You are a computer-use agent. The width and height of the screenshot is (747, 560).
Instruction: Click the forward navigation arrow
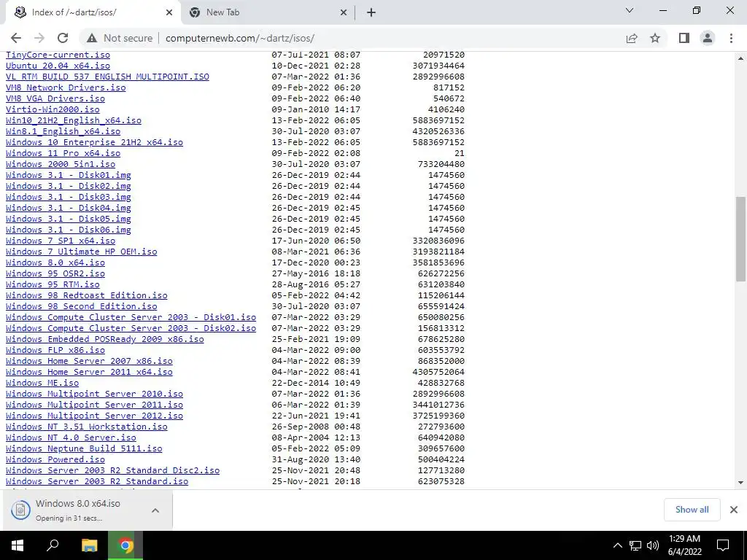coord(39,38)
